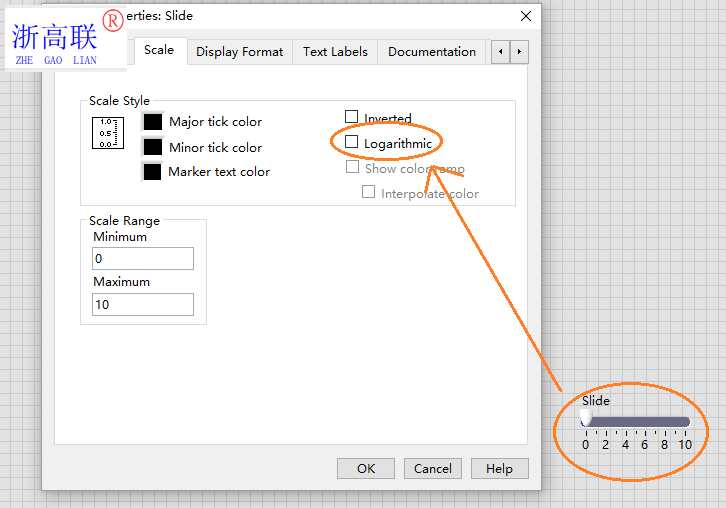Viewport: 726px width, 508px height.
Task: Switch to the Display Format tab
Action: click(x=239, y=52)
